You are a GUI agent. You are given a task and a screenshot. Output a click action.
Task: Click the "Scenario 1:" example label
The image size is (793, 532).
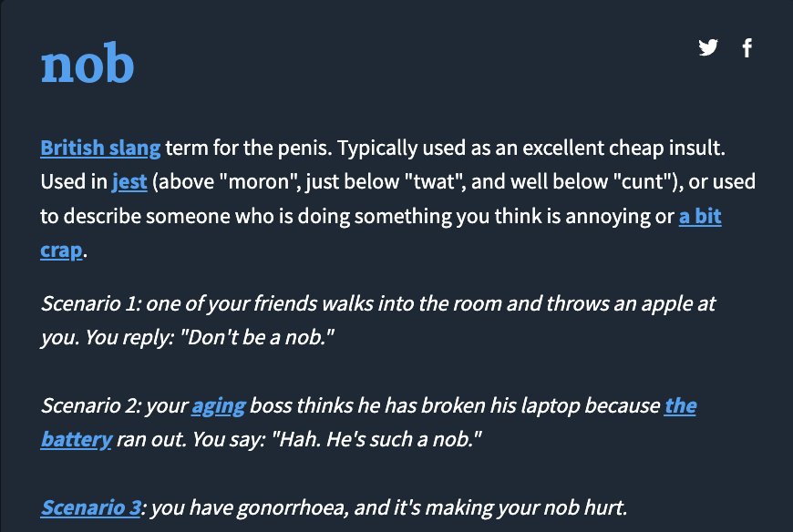pyautogui.click(x=90, y=302)
